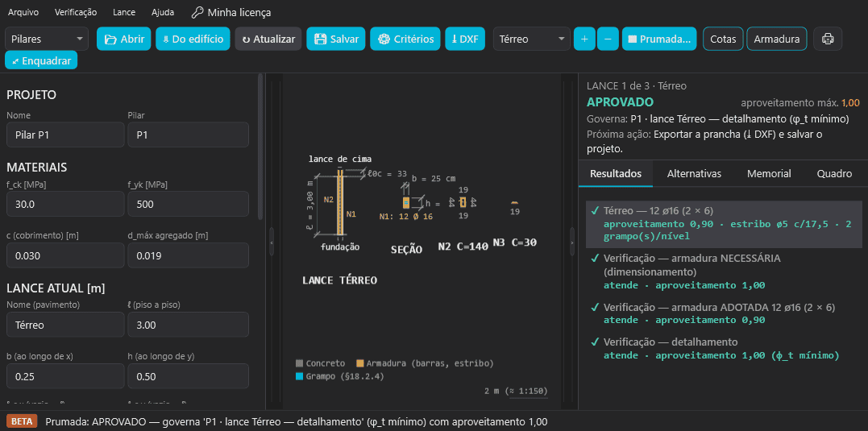Viewport: 868px width, 431px height.
Task: Select the Térreo 12 ø16 result row
Action: [724, 223]
